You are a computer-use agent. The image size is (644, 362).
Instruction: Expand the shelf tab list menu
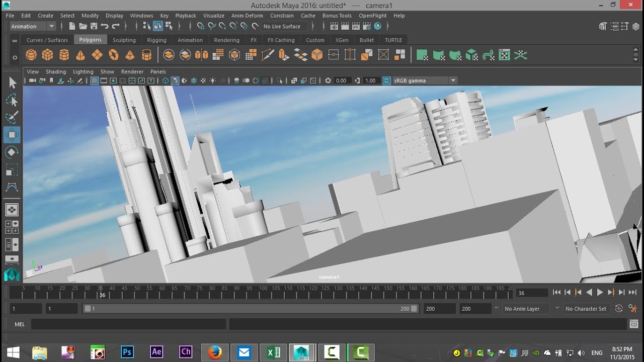pos(15,40)
